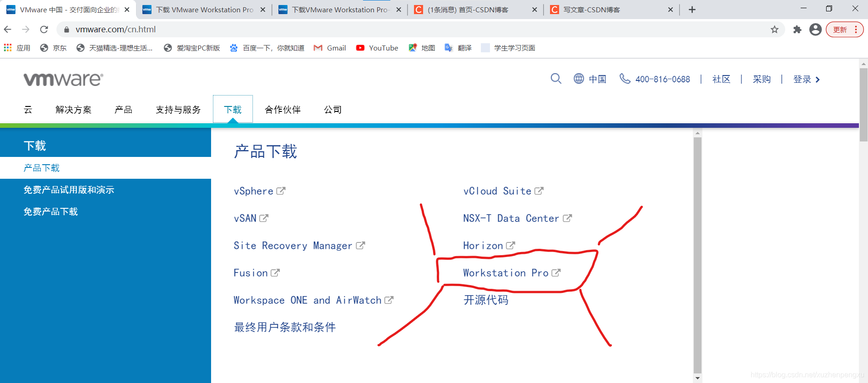Open the Workstation Pro download link

(x=512, y=273)
